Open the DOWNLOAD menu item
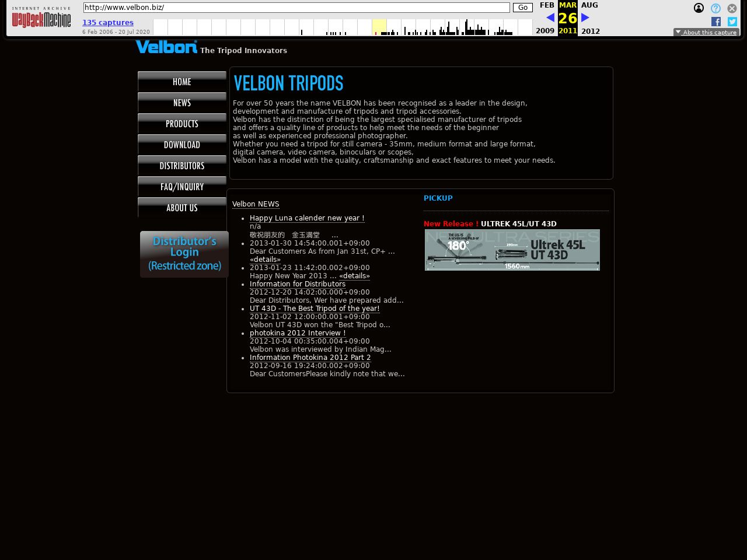The width and height of the screenshot is (747, 560). click(182, 145)
